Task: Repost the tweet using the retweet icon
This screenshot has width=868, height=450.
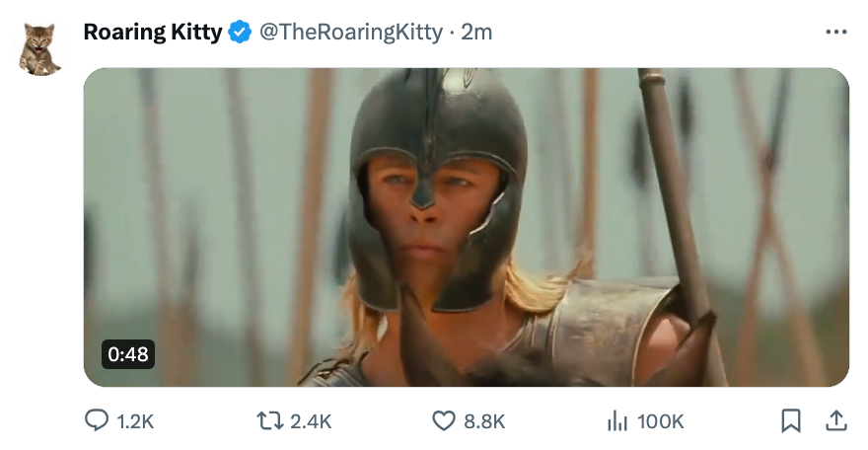Action: point(268,421)
